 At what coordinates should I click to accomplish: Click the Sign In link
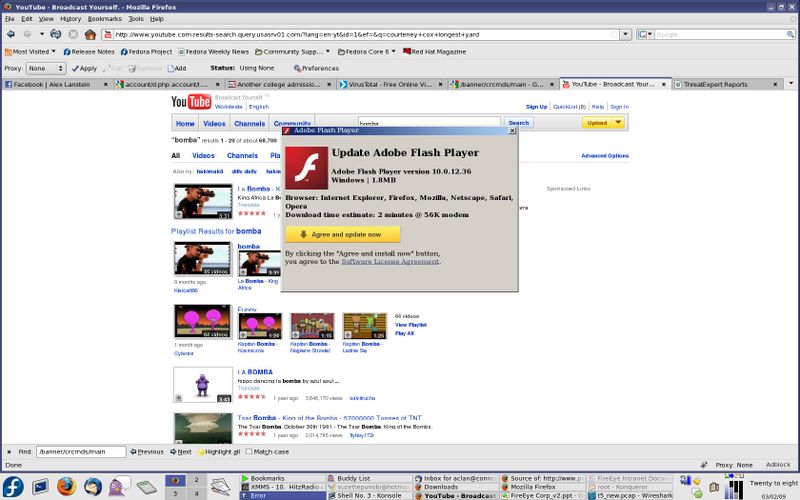pos(619,107)
